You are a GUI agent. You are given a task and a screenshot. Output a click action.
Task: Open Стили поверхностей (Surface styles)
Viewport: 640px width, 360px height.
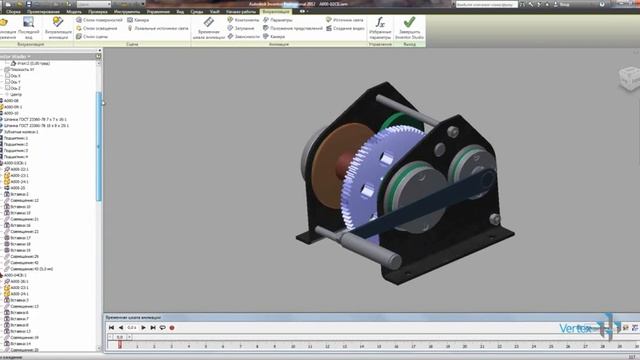tap(99, 20)
